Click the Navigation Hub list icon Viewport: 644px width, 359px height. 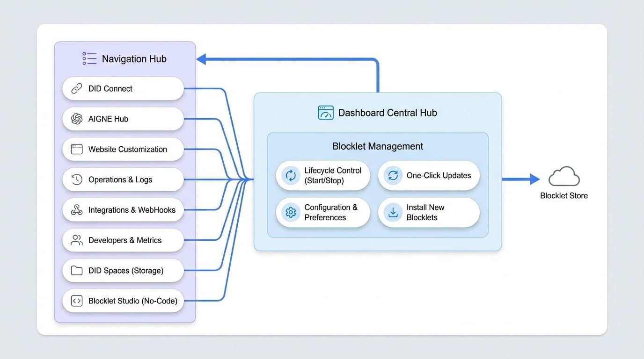pos(89,58)
